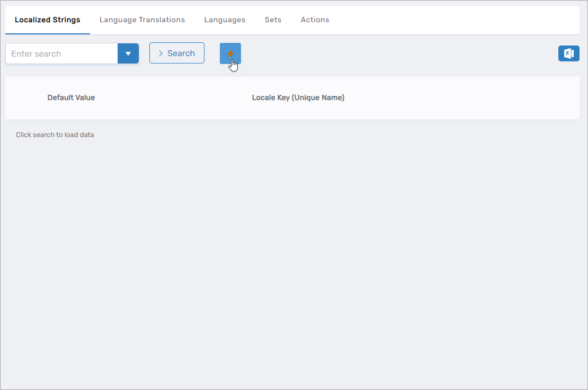This screenshot has width=588, height=390.
Task: Select the Actions tab
Action: (x=315, y=20)
